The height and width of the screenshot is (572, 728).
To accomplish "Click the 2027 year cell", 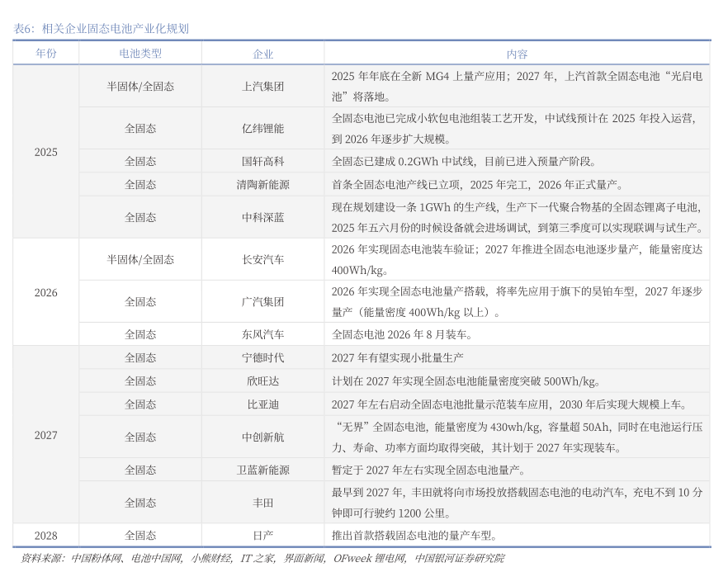I will tap(46, 435).
